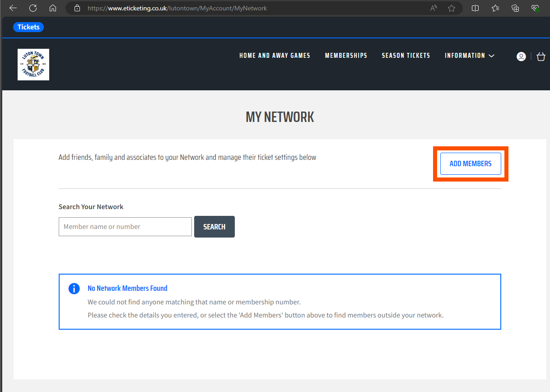Viewport: 550px width, 392px height.
Task: Click the browser address bar URL
Action: [177, 8]
